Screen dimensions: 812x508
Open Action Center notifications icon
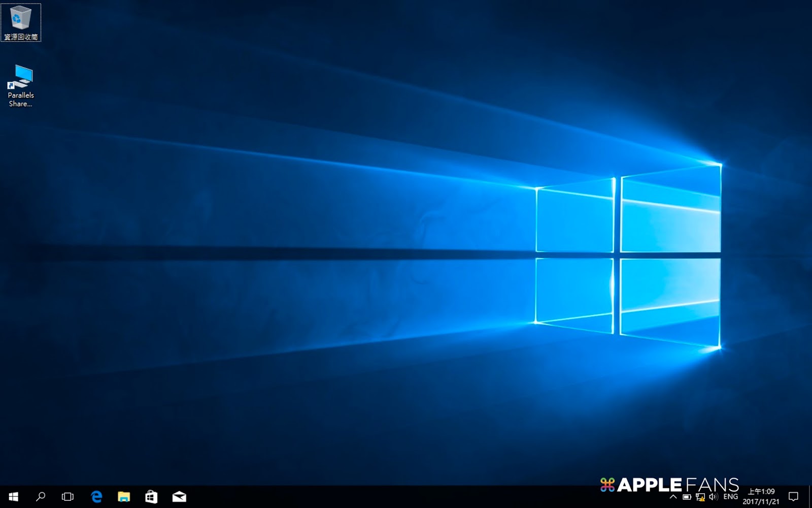[x=794, y=496]
